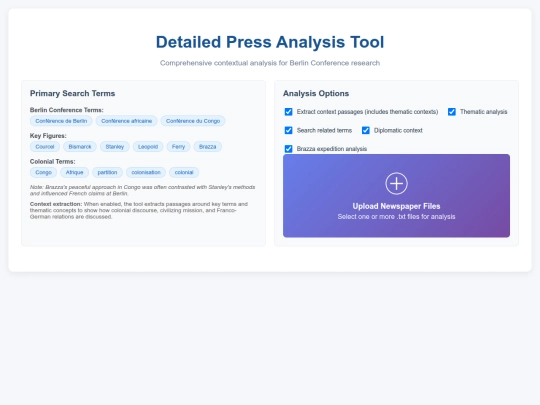540x405 pixels.
Task: Uncheck Extract context passages checkbox
Action: pyautogui.click(x=288, y=112)
